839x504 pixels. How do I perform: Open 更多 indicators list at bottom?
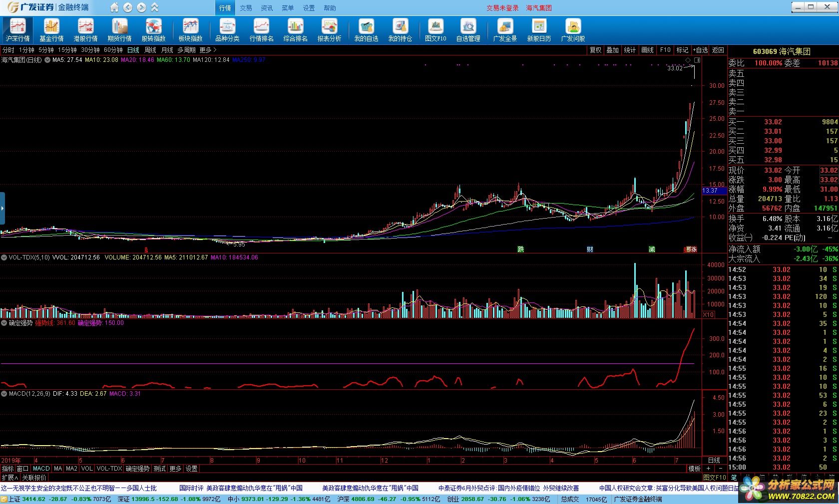(175, 469)
